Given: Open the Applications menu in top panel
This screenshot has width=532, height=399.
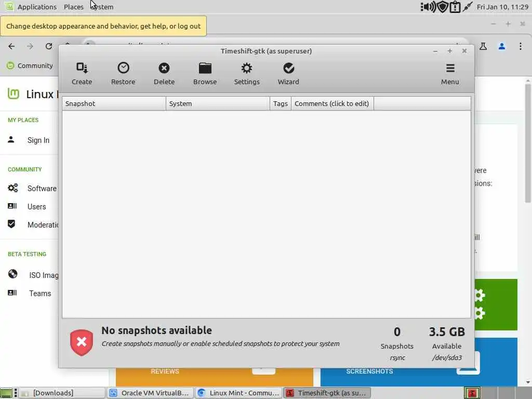Looking at the screenshot, I should (x=37, y=7).
